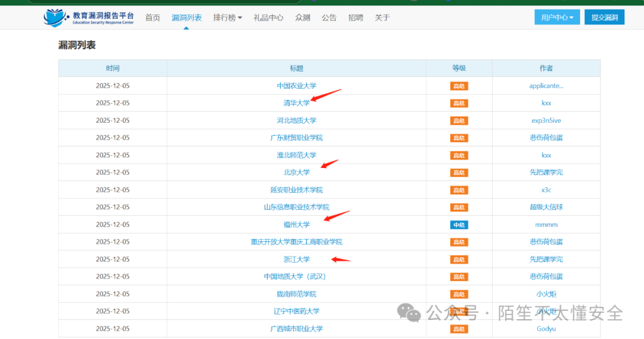644x339 pixels.
Task: Open the 广西城市职业大学 entry
Action: (296, 329)
